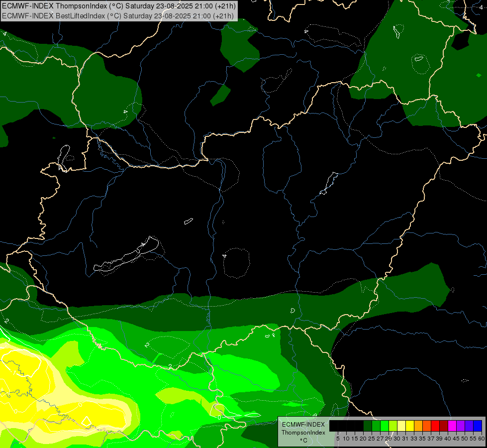Click the legend tick value 45
Screen dimensions: 487x448
[x=456, y=439]
